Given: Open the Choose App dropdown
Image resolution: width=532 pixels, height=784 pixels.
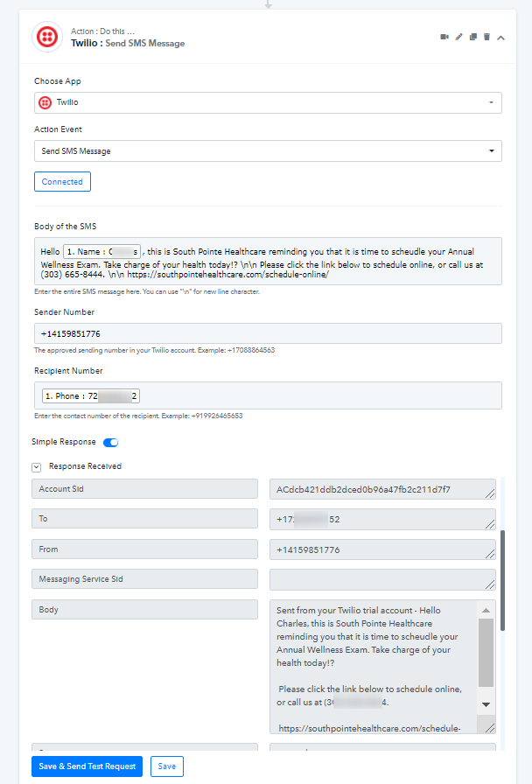Looking at the screenshot, I should point(268,102).
